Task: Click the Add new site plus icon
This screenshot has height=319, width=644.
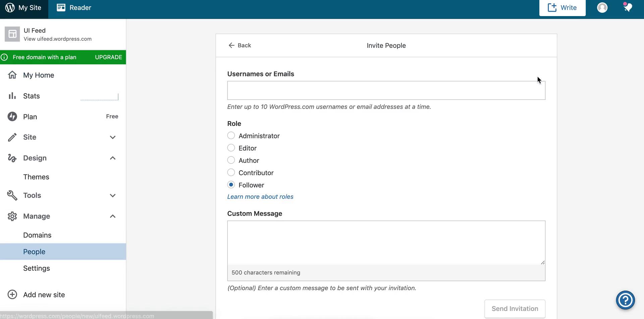Action: (12, 294)
